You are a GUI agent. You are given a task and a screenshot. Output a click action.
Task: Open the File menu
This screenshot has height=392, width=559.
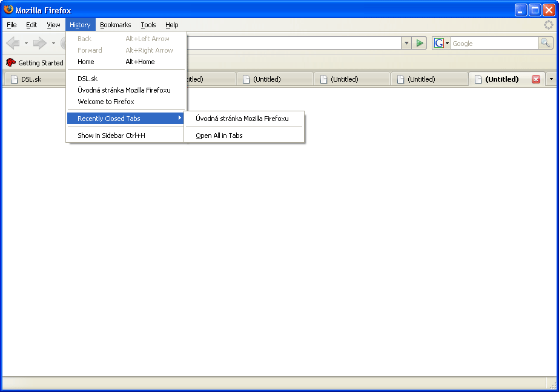pos(12,25)
